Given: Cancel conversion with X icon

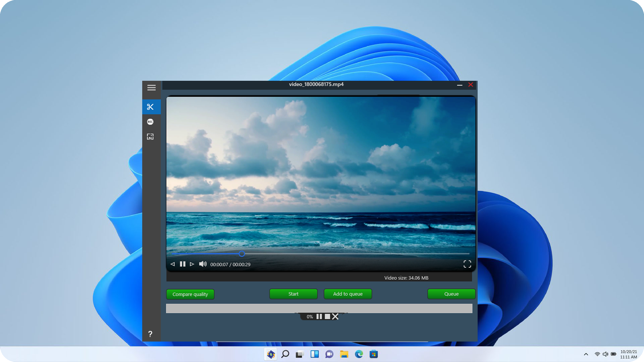Looking at the screenshot, I should tap(335, 316).
